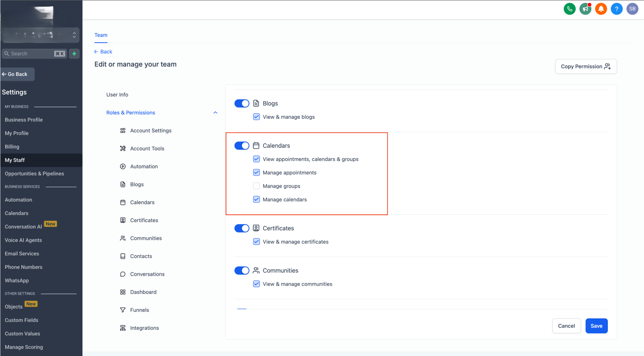The image size is (644, 356).
Task: Open Business Profile in sidebar
Action: click(x=24, y=120)
